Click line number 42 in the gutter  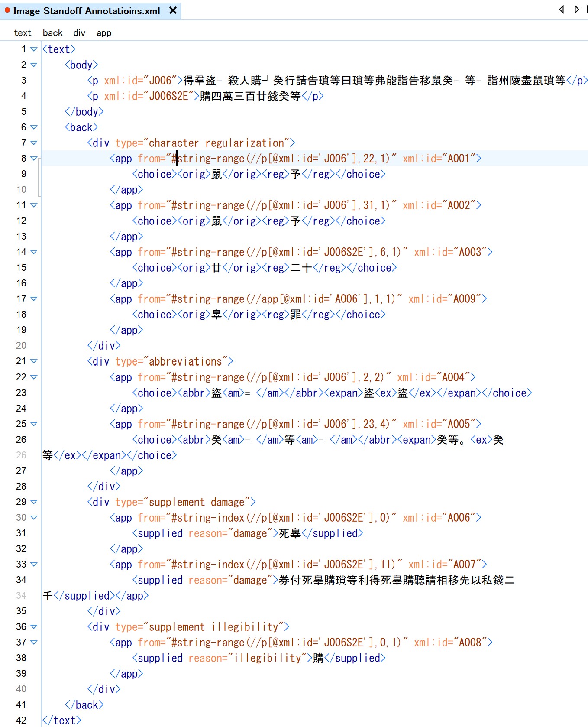pos(21,721)
